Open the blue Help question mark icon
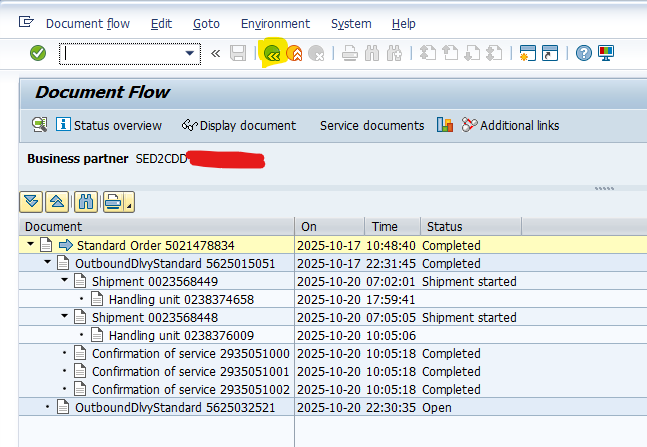 (x=584, y=53)
